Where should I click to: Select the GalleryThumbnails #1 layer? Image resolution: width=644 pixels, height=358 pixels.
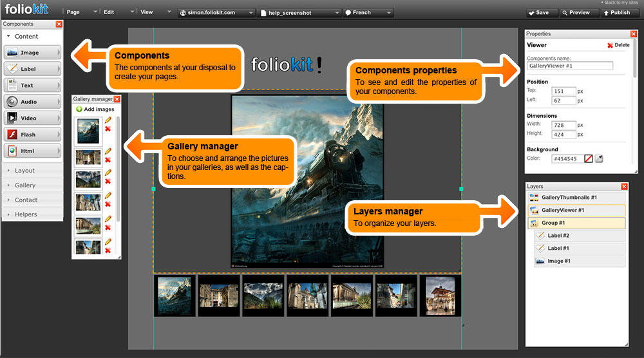pos(575,197)
